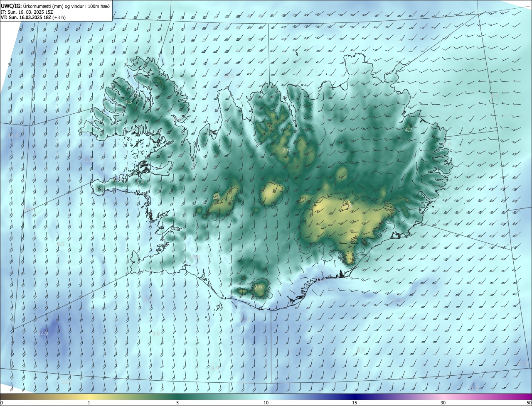532x406 pixels.
Task: Click the valid time line 'VT: Sun. 16.03.2025 18Z (+3 h)'
Action: 33,17
